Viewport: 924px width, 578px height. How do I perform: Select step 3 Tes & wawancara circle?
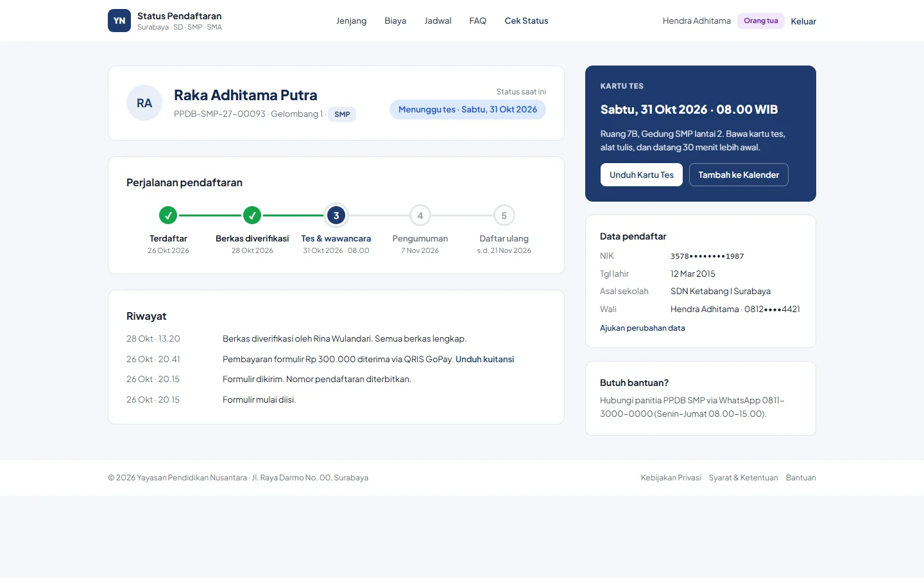(x=336, y=216)
